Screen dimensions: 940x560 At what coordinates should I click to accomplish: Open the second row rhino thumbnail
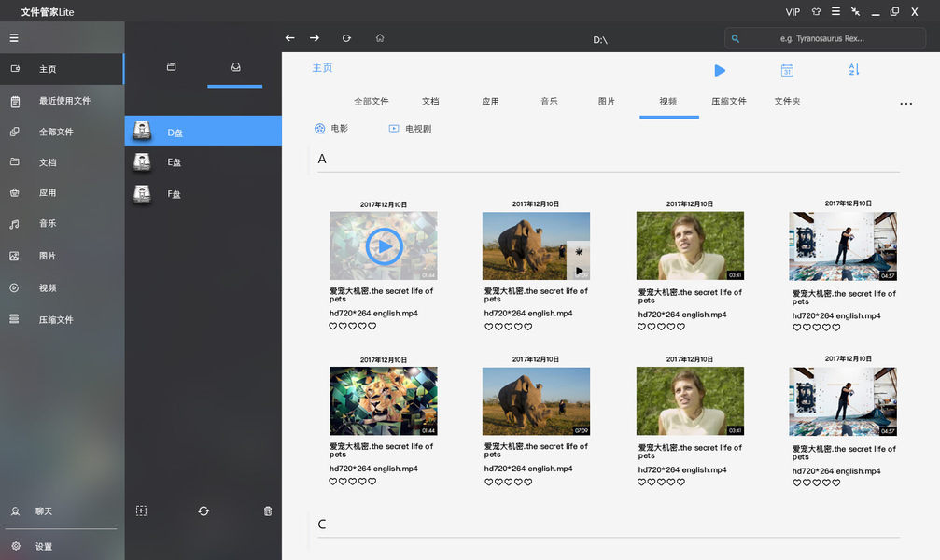536,401
